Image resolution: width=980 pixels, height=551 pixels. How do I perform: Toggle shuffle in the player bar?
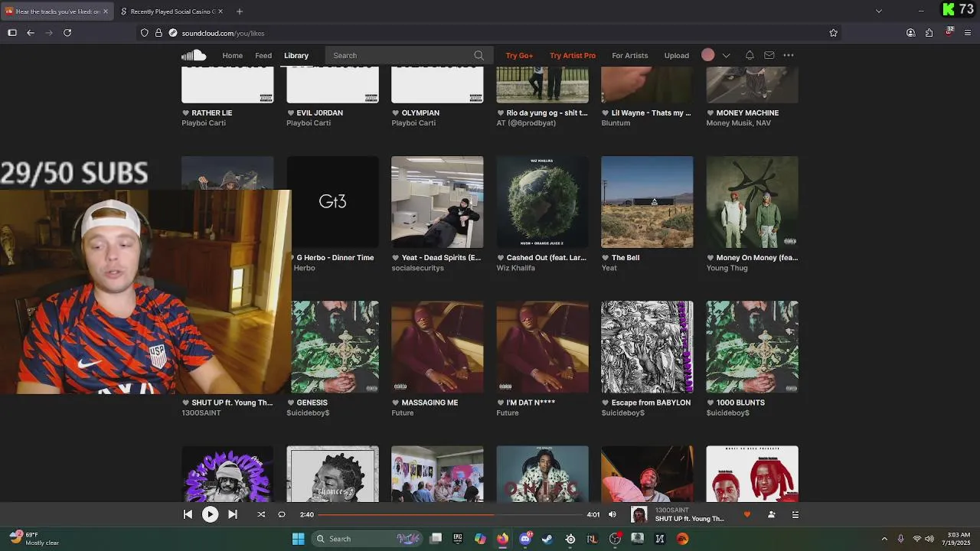pos(261,514)
